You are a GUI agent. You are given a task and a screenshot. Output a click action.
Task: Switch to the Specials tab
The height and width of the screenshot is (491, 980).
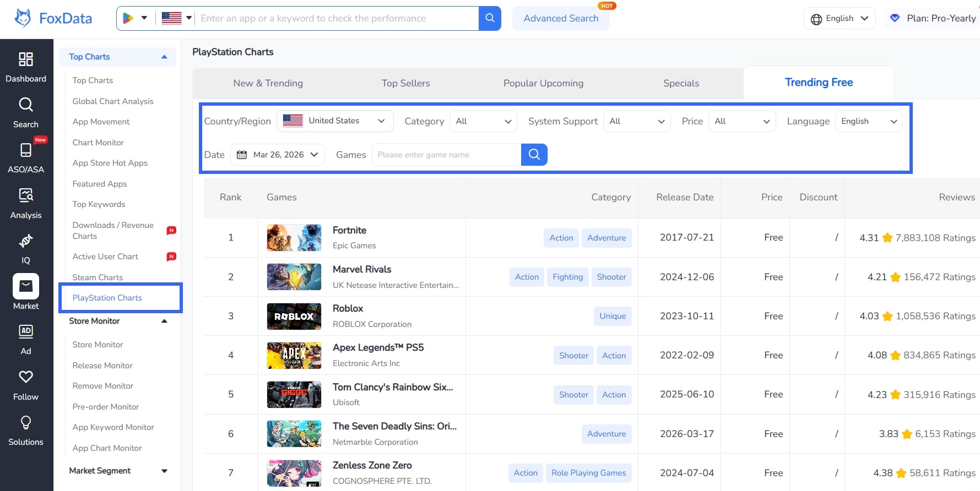681,83
